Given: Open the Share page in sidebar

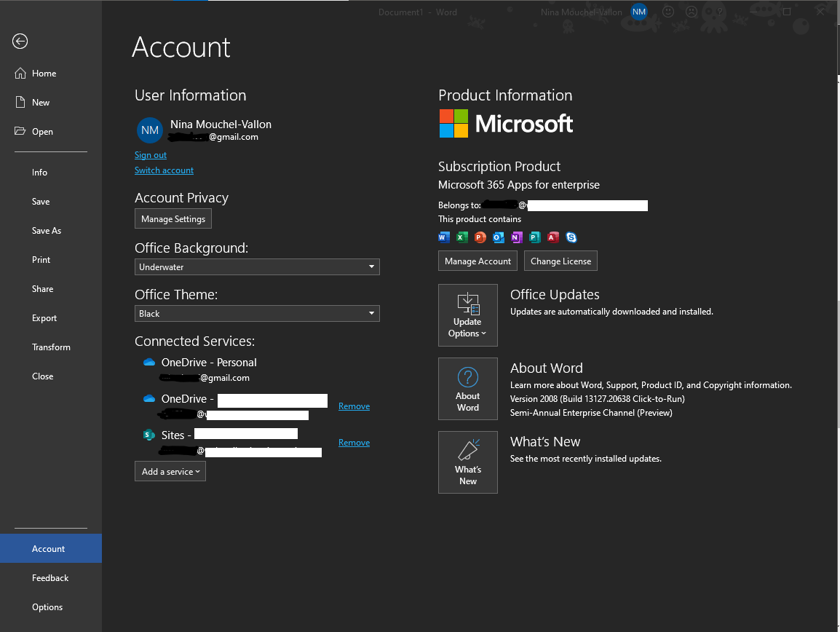Looking at the screenshot, I should [43, 289].
